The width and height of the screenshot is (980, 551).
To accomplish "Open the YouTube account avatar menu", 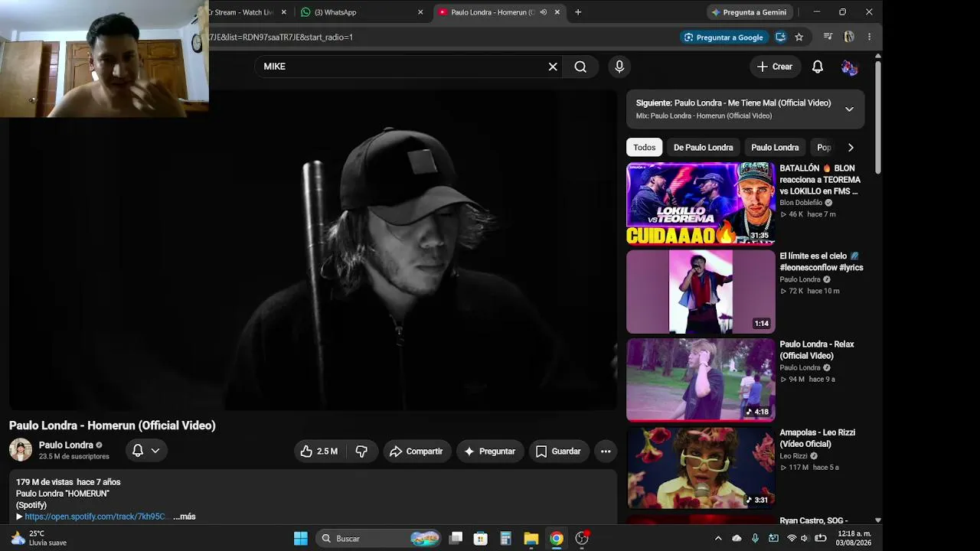I will (x=849, y=67).
